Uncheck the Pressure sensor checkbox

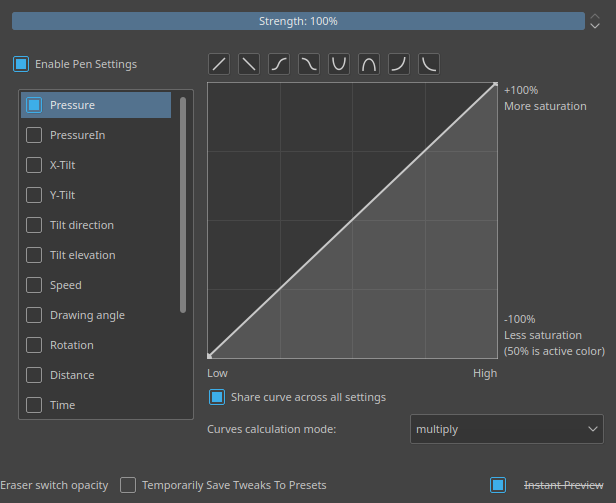click(x=34, y=105)
